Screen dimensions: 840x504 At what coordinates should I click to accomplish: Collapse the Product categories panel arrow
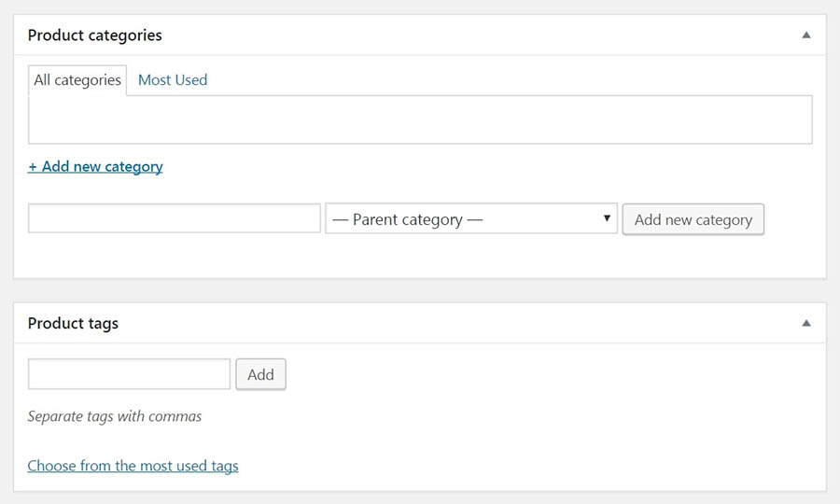[806, 35]
